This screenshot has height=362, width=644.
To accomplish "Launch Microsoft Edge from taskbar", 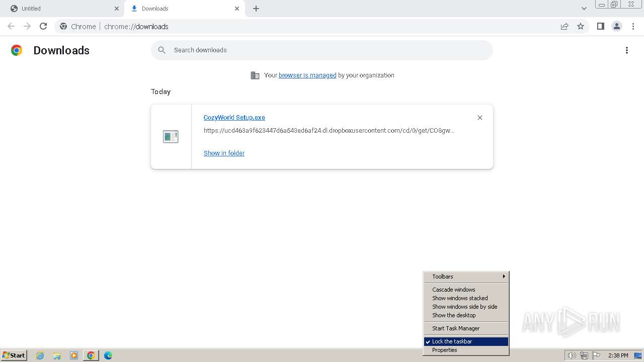I will [x=108, y=355].
